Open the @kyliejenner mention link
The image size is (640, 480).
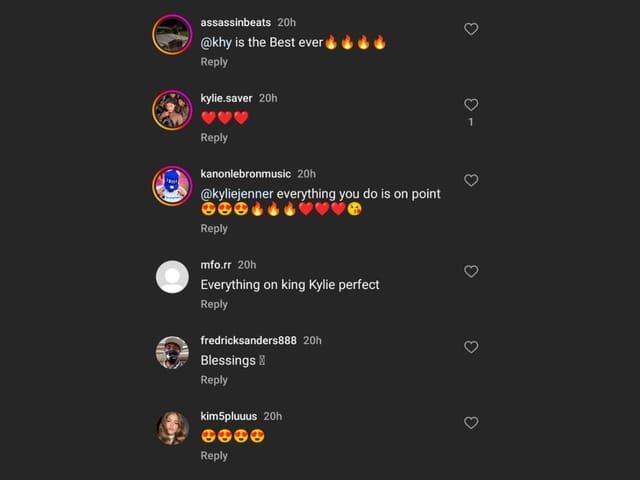point(237,193)
